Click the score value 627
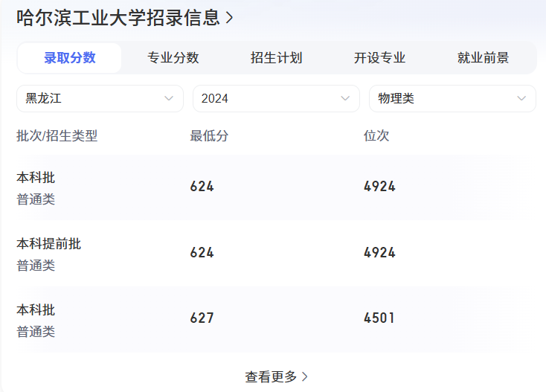Viewport: 546px width, 392px height. tap(202, 318)
